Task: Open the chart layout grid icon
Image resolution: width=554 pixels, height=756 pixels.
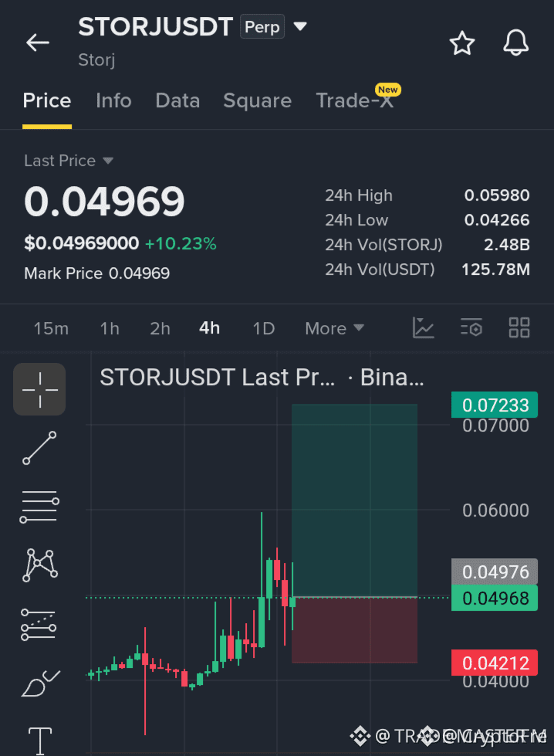Action: tap(519, 328)
